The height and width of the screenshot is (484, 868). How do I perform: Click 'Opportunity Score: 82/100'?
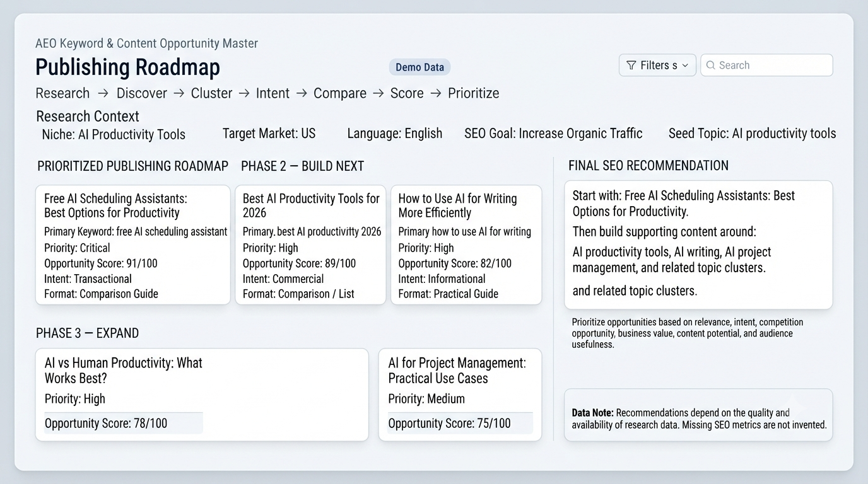pos(455,263)
